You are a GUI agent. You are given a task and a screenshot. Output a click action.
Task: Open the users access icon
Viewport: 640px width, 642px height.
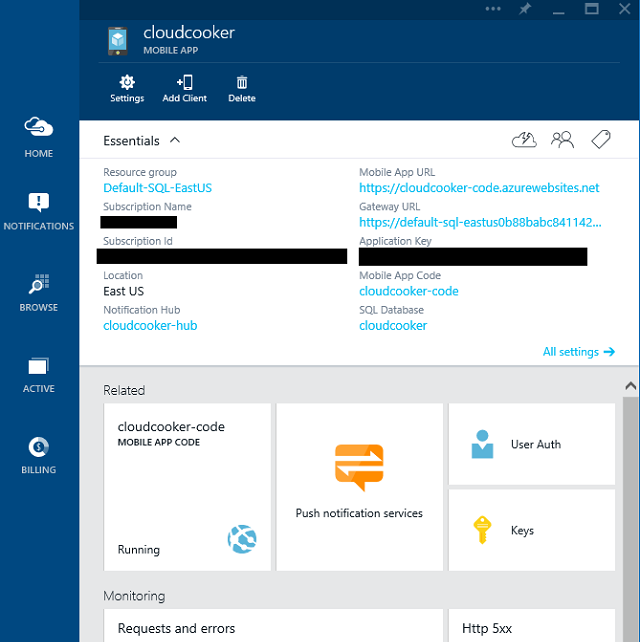point(562,140)
